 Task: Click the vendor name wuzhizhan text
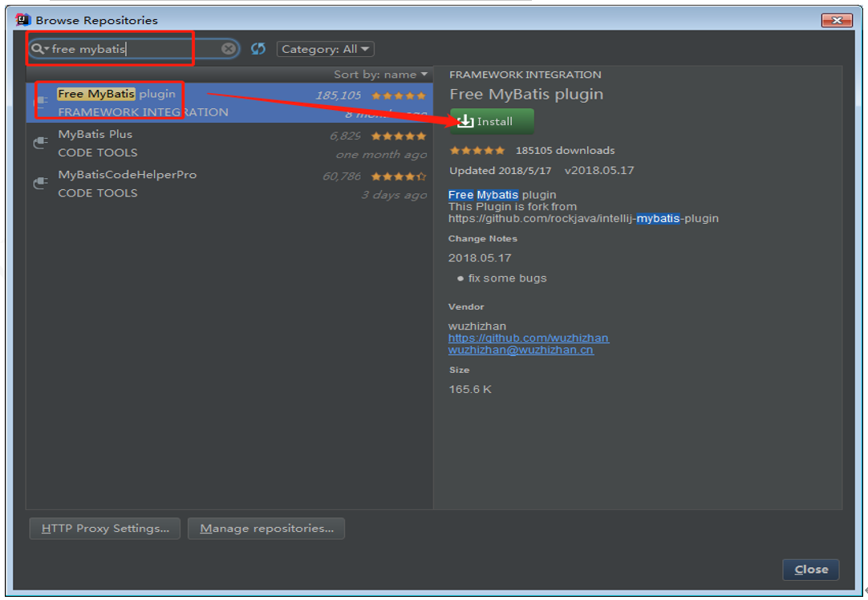click(x=477, y=326)
